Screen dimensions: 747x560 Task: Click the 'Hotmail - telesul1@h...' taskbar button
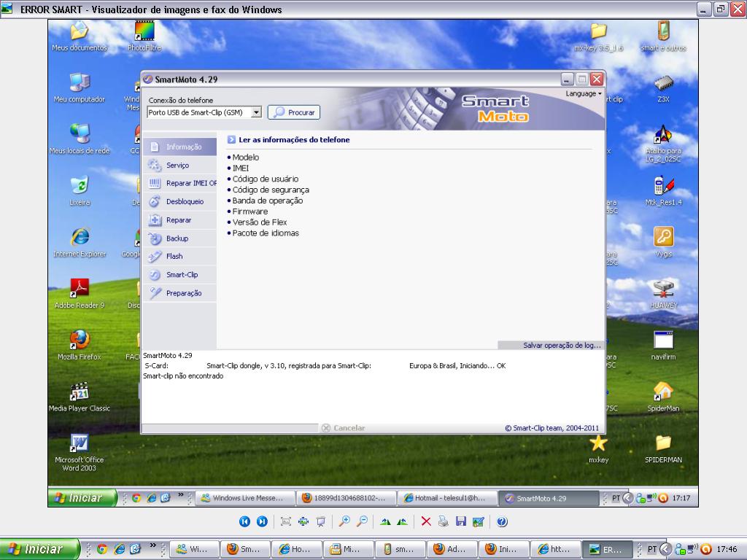tap(447, 498)
